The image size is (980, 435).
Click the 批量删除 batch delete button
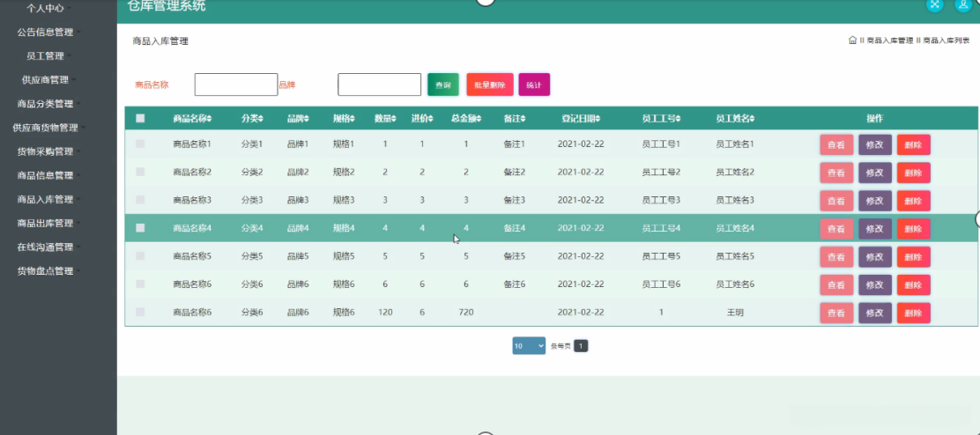pyautogui.click(x=490, y=85)
